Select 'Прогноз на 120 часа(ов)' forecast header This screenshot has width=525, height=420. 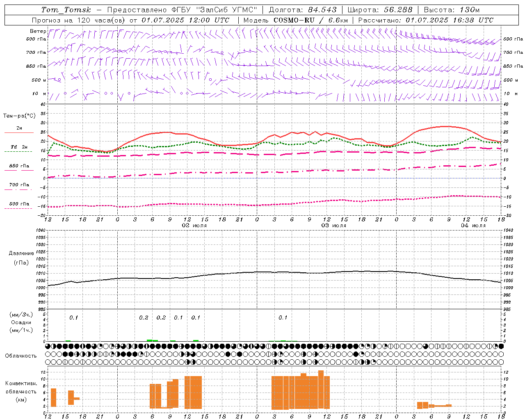tap(79, 20)
